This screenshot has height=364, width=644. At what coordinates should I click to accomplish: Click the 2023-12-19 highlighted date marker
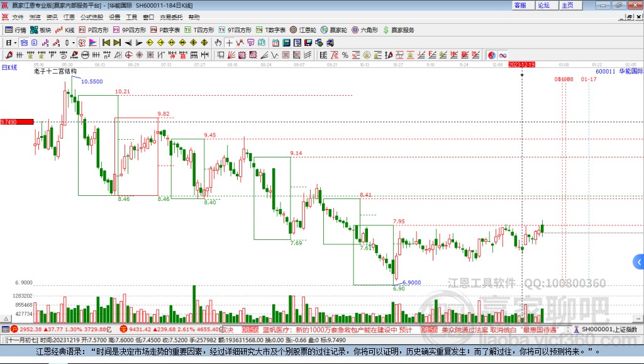(x=521, y=65)
